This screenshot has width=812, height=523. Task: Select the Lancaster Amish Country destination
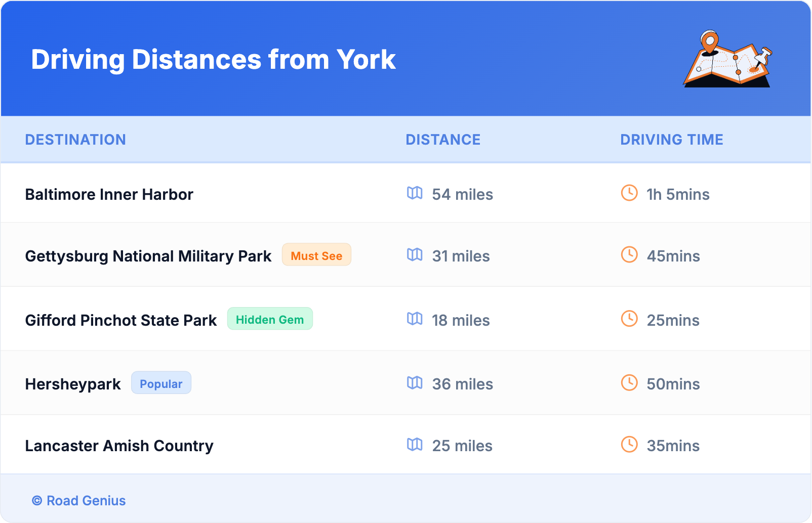click(x=119, y=446)
